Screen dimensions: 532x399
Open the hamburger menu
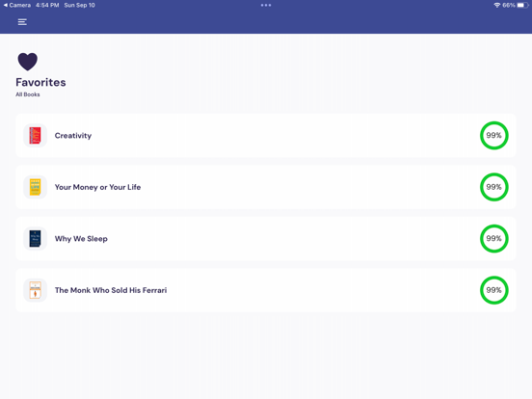tap(22, 22)
